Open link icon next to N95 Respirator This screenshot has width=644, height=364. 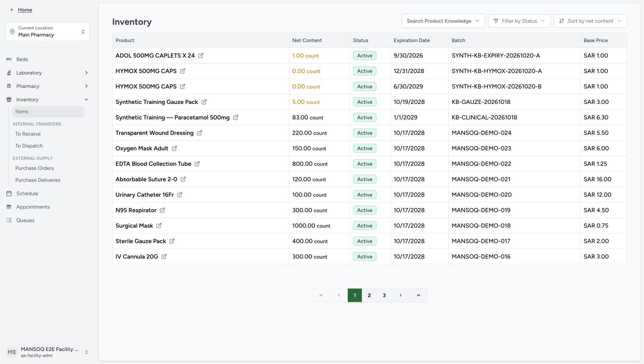[x=162, y=210]
